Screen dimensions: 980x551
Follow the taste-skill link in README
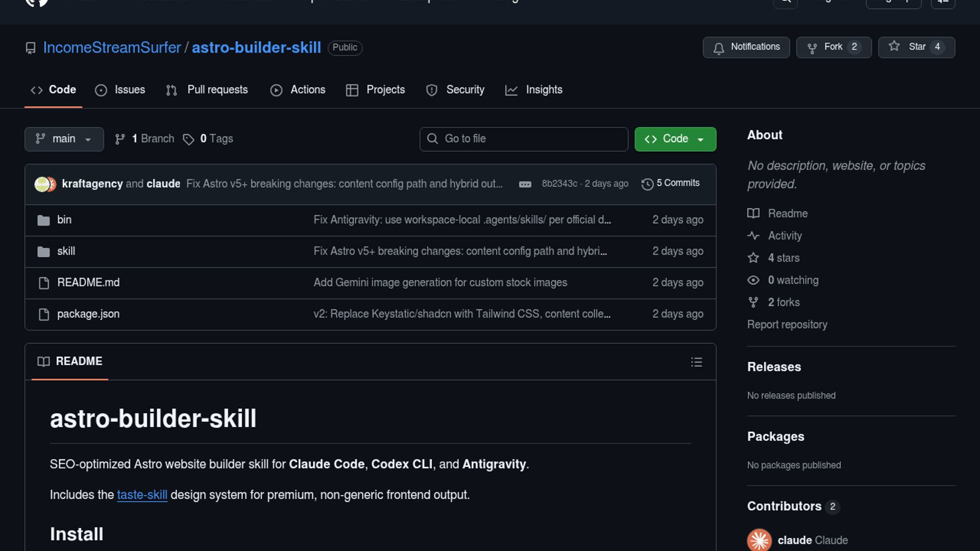pyautogui.click(x=142, y=495)
